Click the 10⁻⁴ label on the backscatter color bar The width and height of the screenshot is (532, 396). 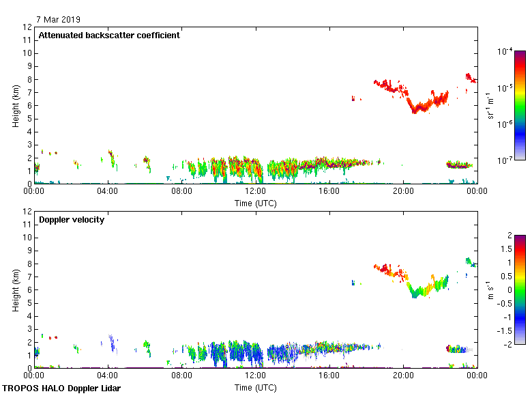(x=505, y=52)
